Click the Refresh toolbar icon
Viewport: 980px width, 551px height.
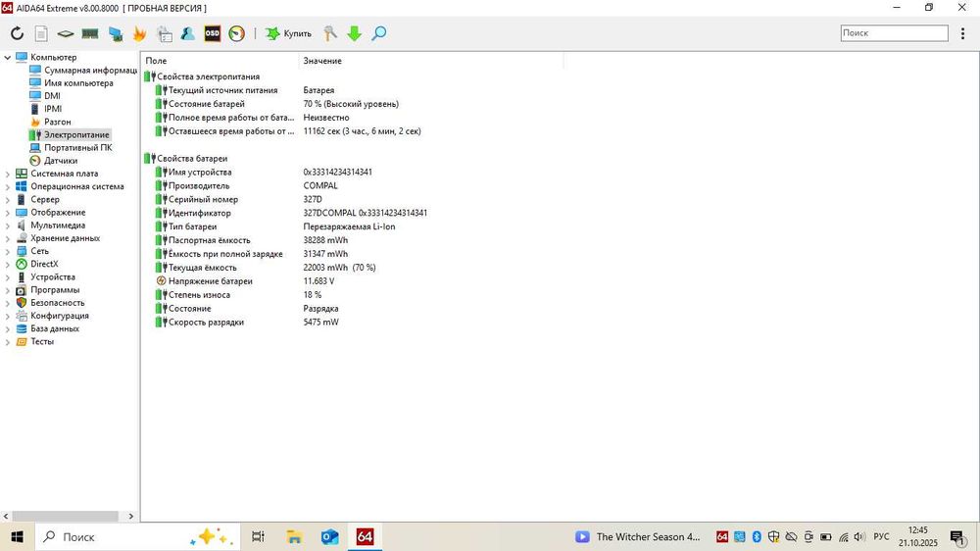pyautogui.click(x=17, y=33)
